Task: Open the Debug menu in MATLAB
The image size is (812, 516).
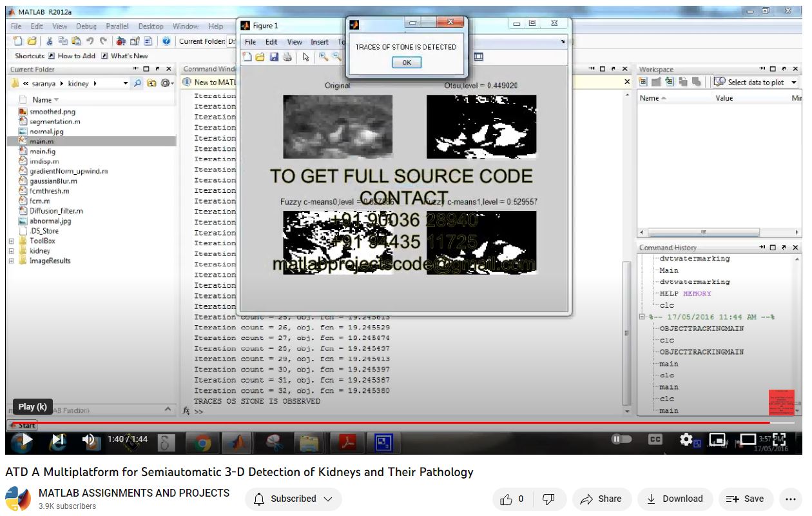Action: tap(86, 26)
